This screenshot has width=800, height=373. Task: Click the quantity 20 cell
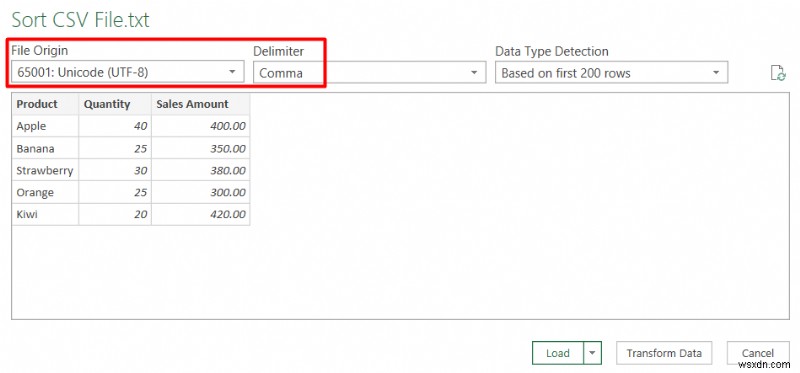[115, 214]
